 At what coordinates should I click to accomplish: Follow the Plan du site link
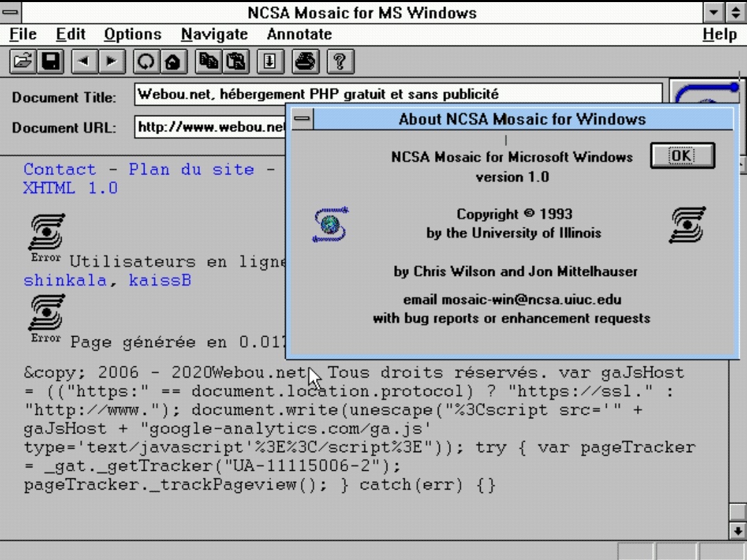(x=192, y=169)
